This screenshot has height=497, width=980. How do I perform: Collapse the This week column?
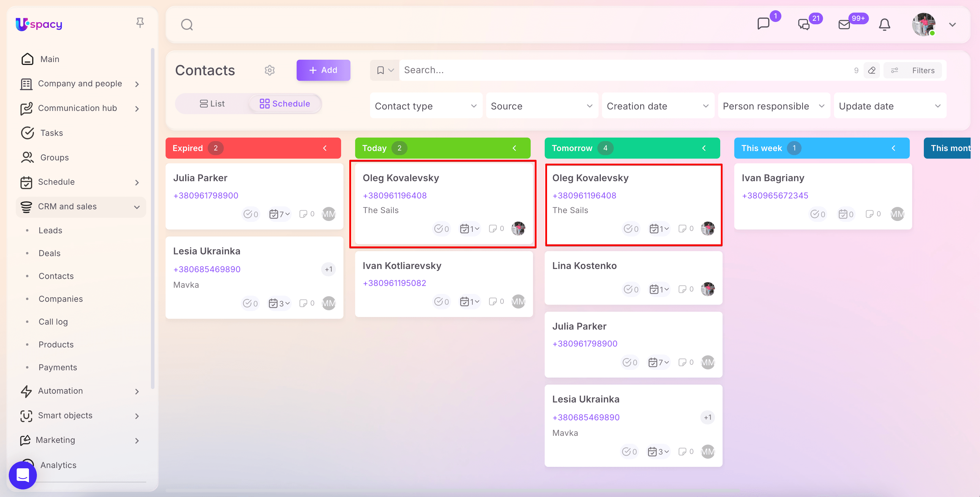(x=893, y=148)
